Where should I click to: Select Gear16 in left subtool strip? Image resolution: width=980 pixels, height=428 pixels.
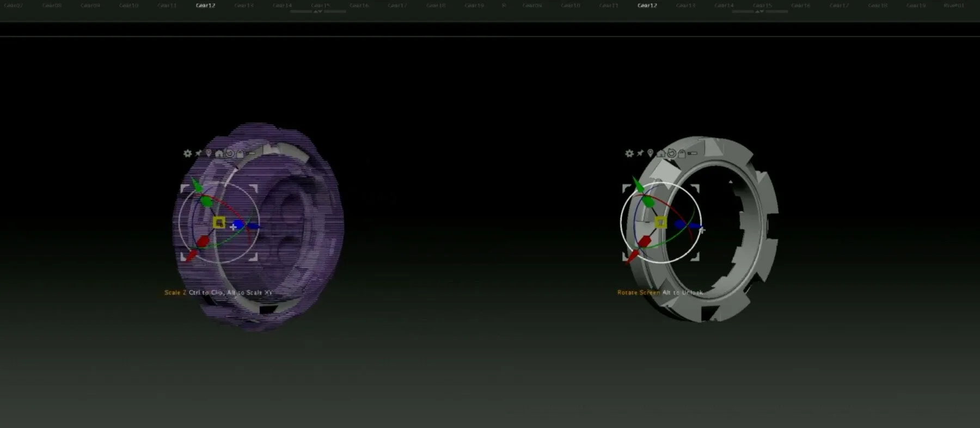[359, 5]
